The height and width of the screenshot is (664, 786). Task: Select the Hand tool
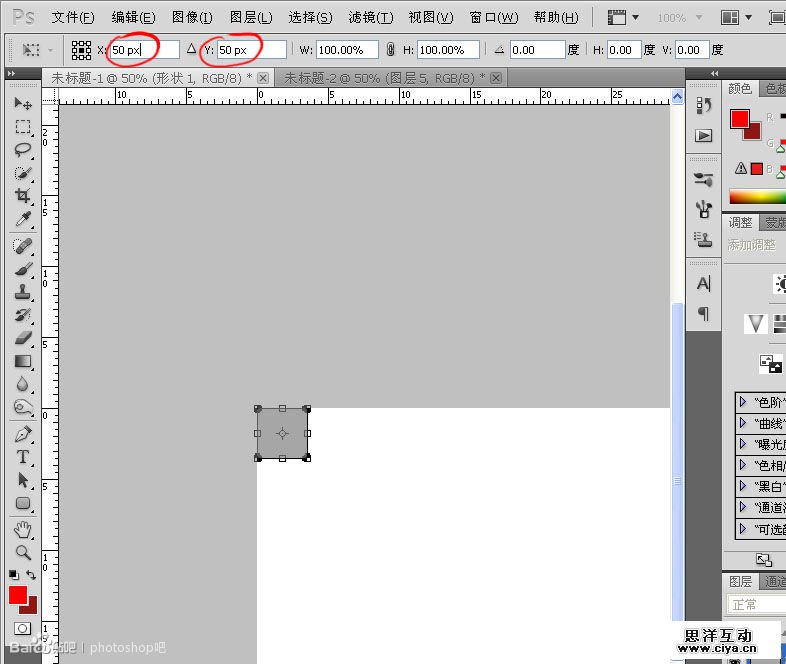tap(22, 529)
